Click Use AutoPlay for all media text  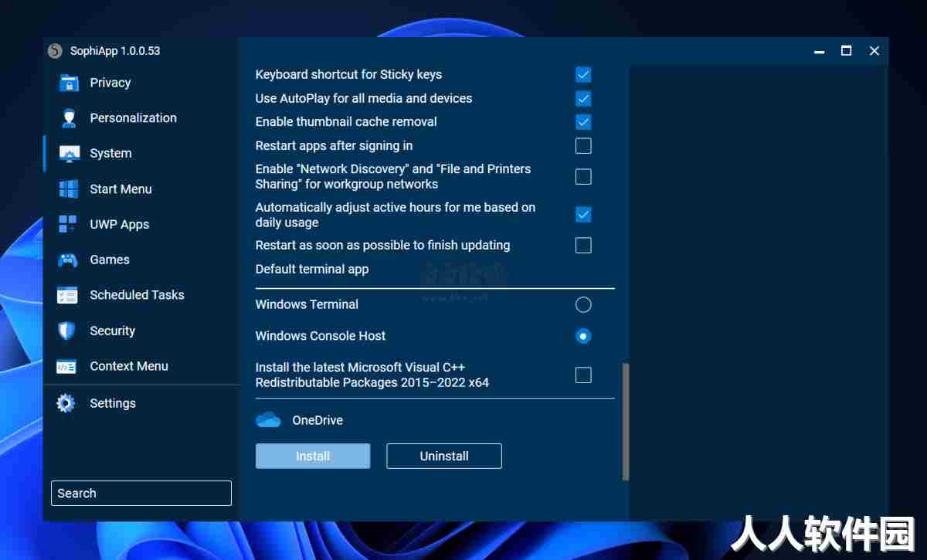[364, 99]
